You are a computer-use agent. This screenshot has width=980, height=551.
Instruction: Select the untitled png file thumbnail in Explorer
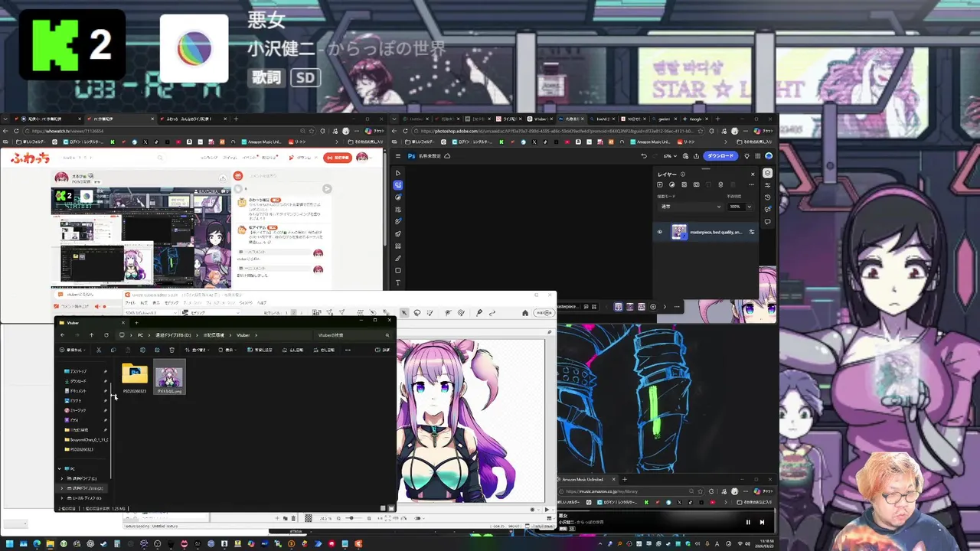click(169, 377)
